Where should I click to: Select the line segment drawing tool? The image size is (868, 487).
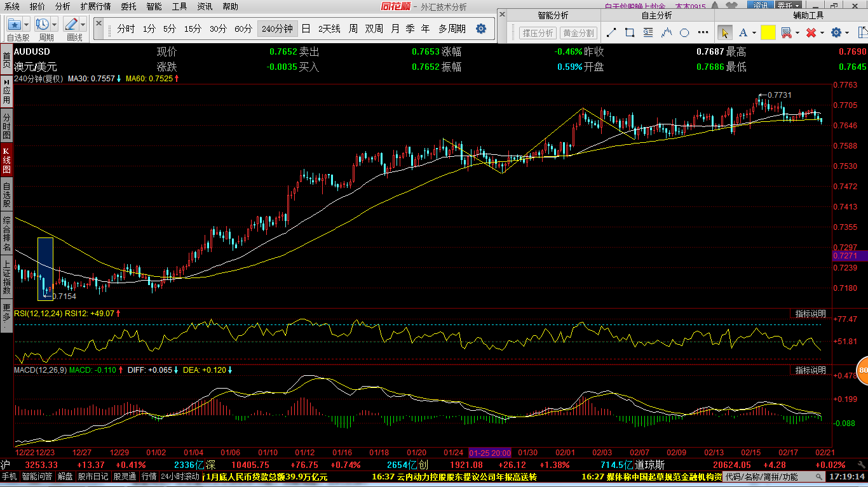611,33
